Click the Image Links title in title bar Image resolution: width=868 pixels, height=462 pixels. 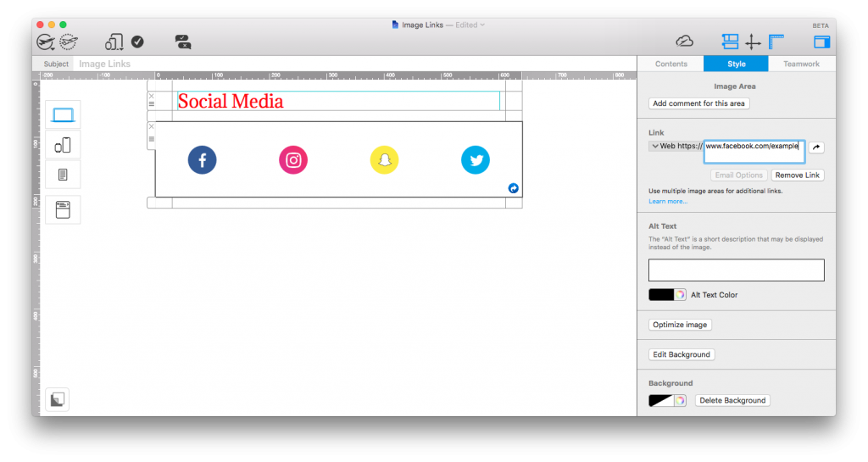click(422, 25)
